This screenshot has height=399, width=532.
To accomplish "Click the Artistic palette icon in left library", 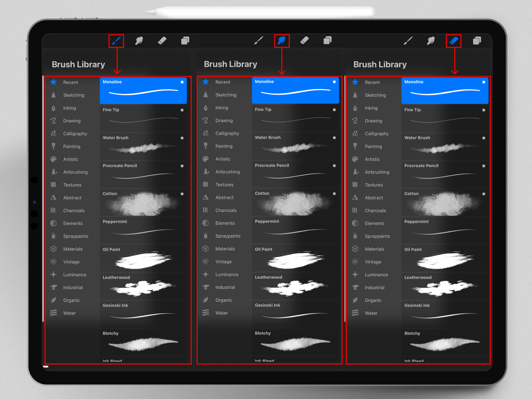I will (53, 159).
